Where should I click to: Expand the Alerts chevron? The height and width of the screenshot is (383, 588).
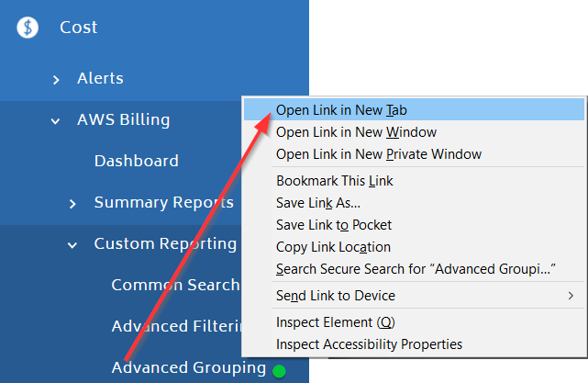tap(56, 80)
